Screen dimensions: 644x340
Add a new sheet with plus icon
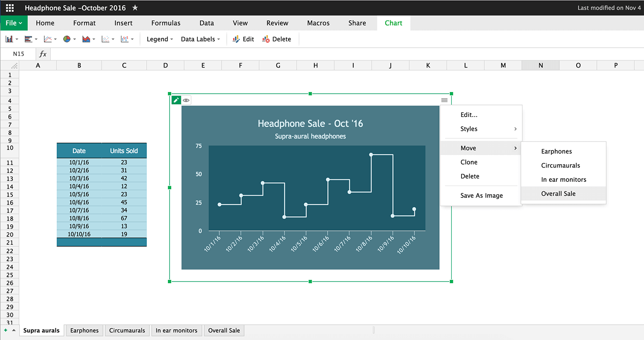pyautogui.click(x=6, y=331)
